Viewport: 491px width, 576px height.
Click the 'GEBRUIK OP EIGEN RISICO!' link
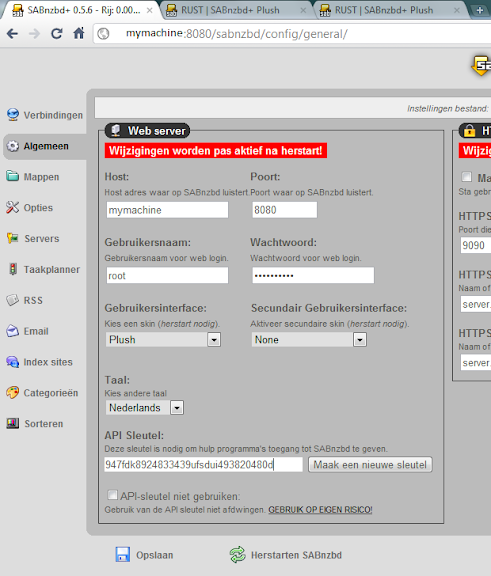click(320, 510)
